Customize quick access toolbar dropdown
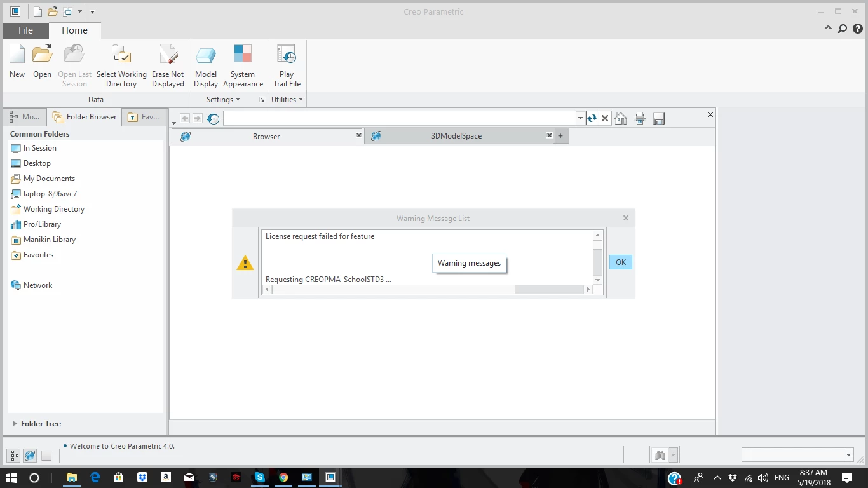 (92, 11)
